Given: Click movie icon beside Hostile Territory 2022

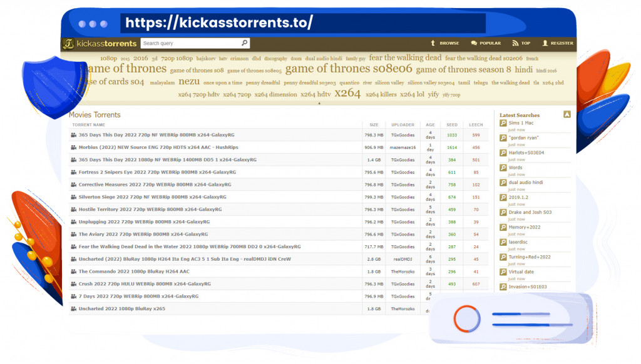Looking at the screenshot, I should (74, 210).
